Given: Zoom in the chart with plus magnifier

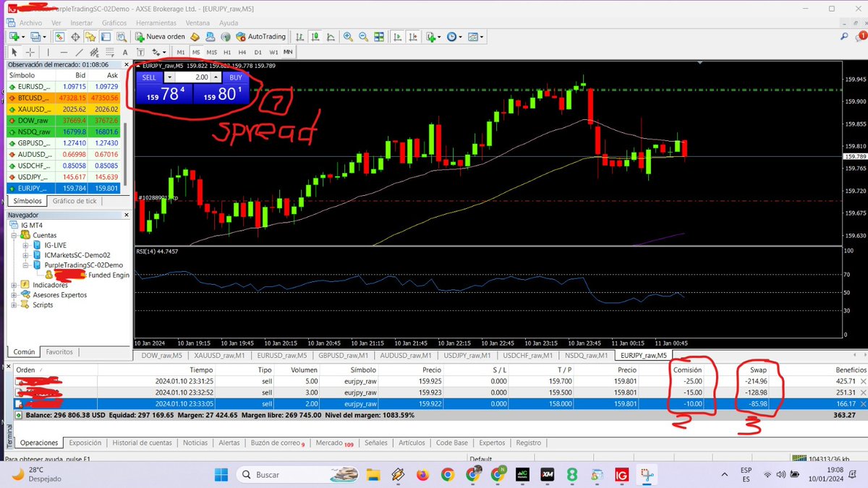Looking at the screenshot, I should coord(348,37).
